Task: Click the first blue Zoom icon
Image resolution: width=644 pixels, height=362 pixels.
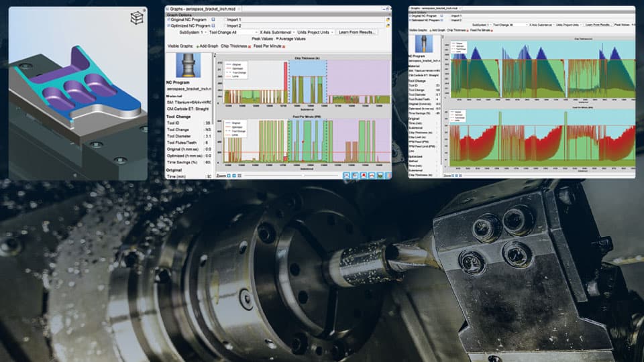Action: click(229, 176)
